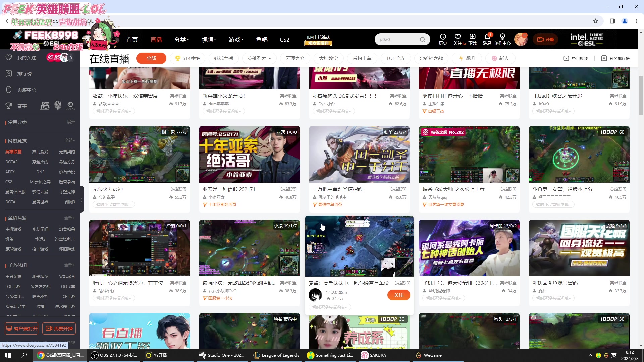
Task: Collapse the left sidebar arrow
Action: click(80, 200)
